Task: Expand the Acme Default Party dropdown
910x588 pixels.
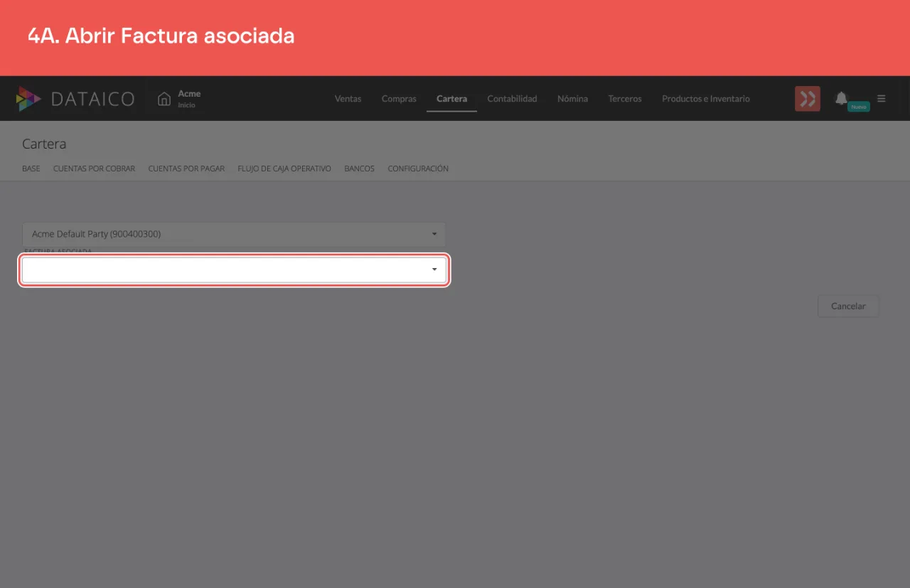Action: pyautogui.click(x=234, y=234)
